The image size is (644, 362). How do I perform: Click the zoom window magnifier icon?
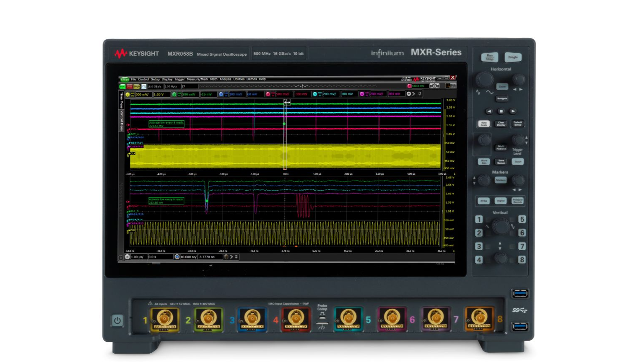click(x=177, y=257)
